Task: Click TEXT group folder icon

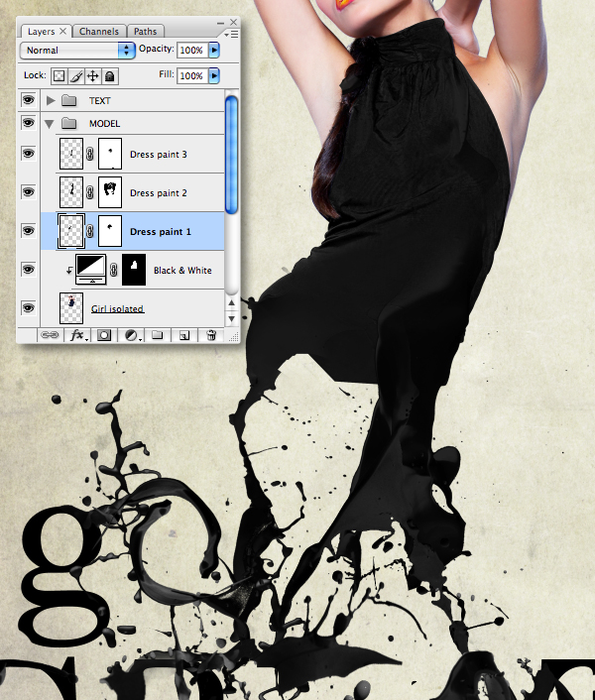Action: click(68, 100)
